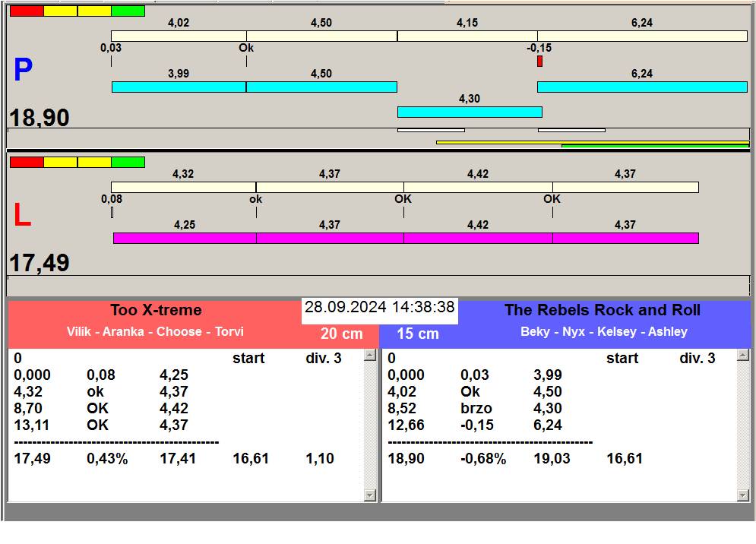This screenshot has width=756, height=544.
Task: Click the Vilík - Aranka - Choose - Torvi lineup
Action: pyautogui.click(x=155, y=331)
